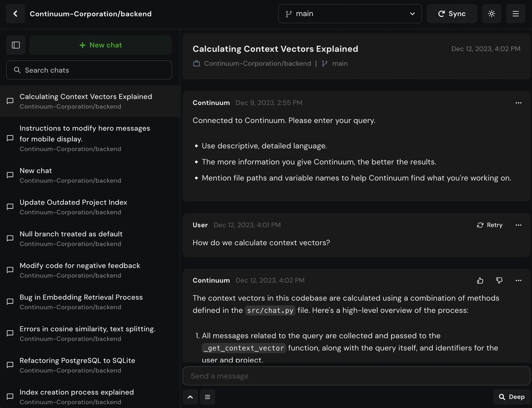
Task: Enable Deep search mode
Action: [511, 397]
